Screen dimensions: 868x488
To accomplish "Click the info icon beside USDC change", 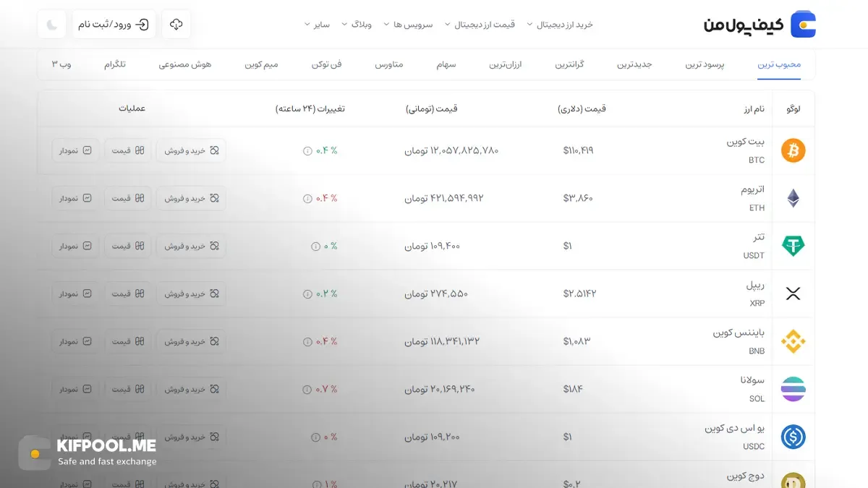I will pyautogui.click(x=315, y=437).
